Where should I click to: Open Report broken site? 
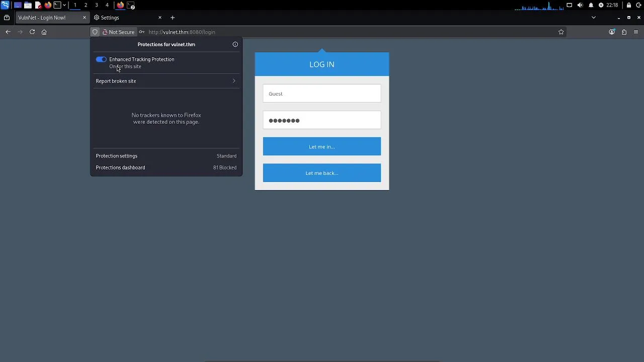[166, 81]
